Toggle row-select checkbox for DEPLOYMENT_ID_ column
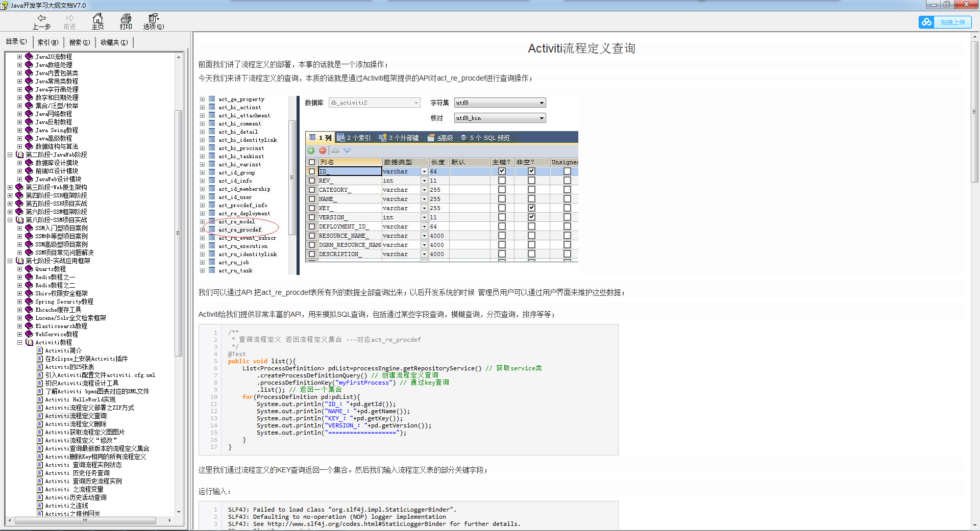The height and width of the screenshot is (531, 980). point(311,226)
